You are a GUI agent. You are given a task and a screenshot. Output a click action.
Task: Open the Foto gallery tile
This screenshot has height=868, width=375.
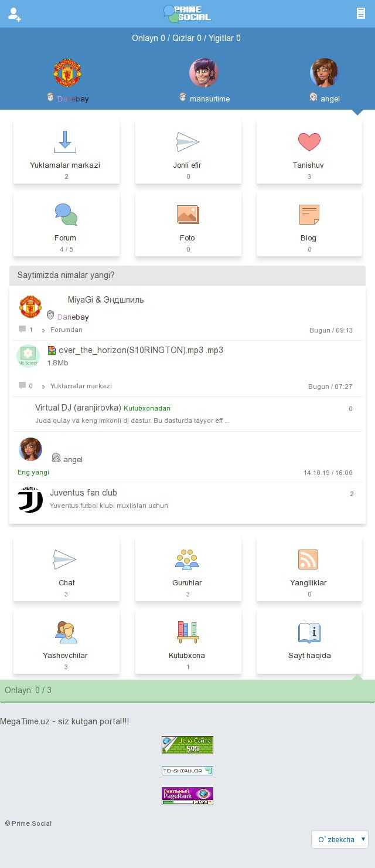click(188, 224)
